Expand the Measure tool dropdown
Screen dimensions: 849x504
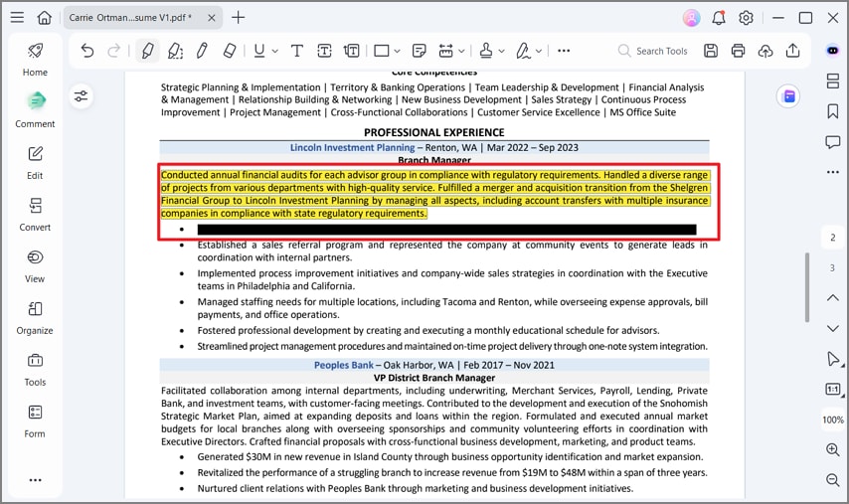click(461, 52)
